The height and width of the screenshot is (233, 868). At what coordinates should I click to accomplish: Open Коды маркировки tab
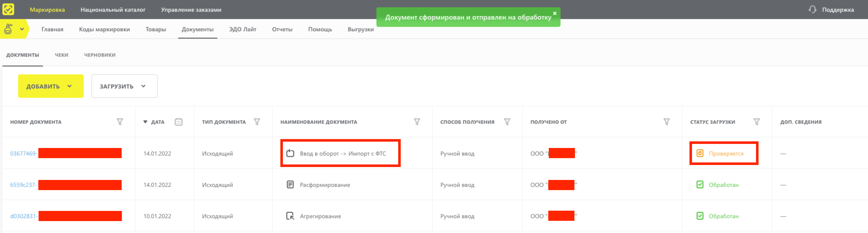[x=104, y=29]
